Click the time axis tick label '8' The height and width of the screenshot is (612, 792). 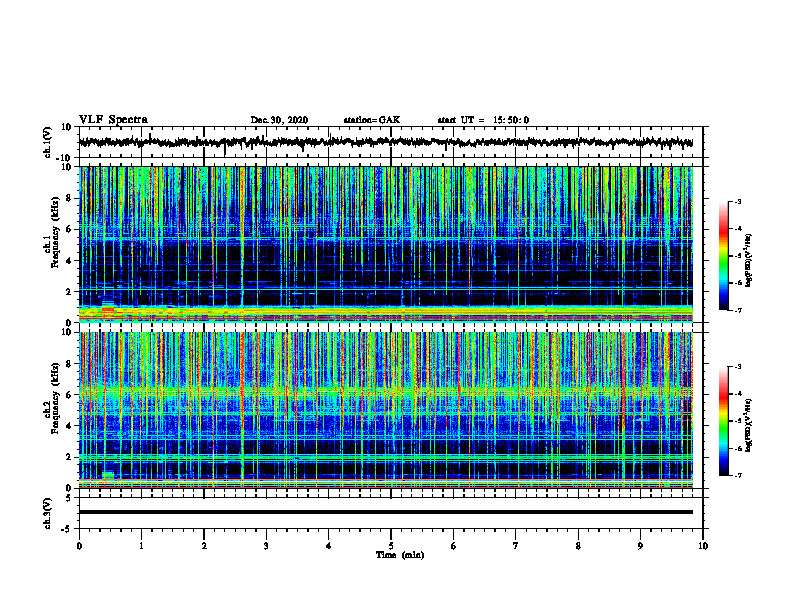click(x=578, y=546)
